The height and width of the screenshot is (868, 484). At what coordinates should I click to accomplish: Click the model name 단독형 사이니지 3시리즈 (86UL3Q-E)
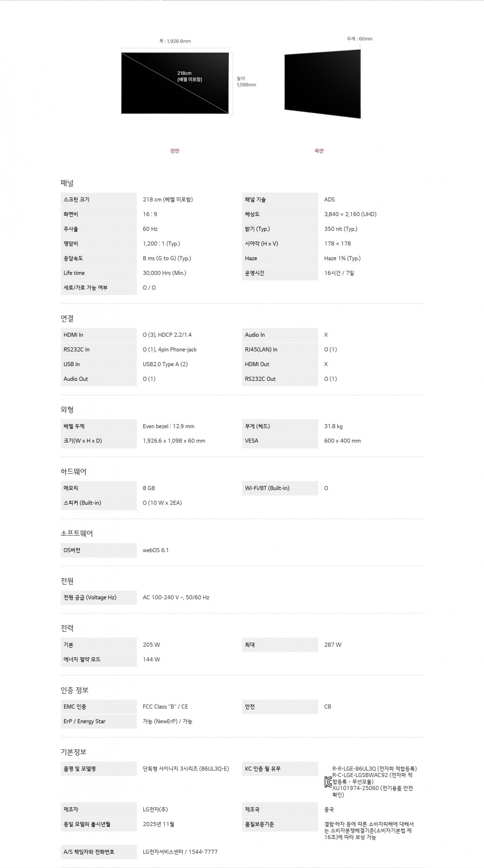(186, 769)
